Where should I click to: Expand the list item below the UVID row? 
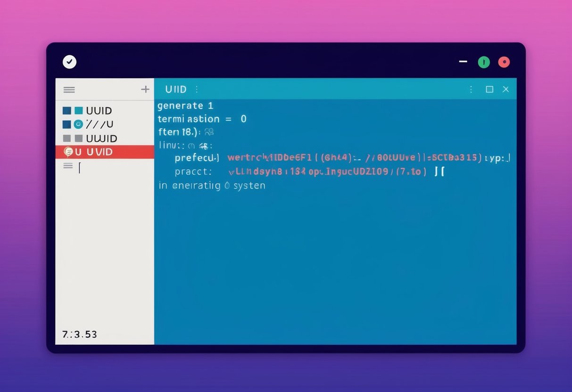pos(67,166)
